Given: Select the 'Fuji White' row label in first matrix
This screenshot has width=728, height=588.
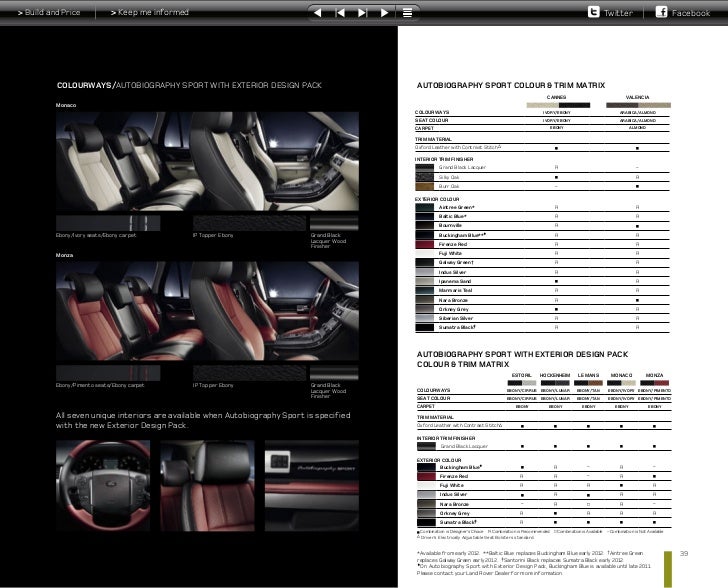Looking at the screenshot, I should pyautogui.click(x=450, y=254).
